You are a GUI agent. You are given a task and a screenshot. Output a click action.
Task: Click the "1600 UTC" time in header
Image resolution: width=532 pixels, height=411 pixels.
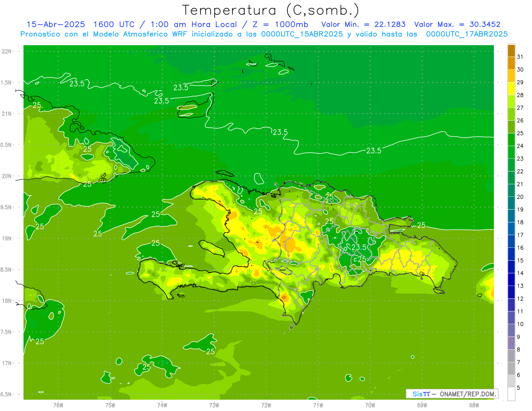(115, 24)
